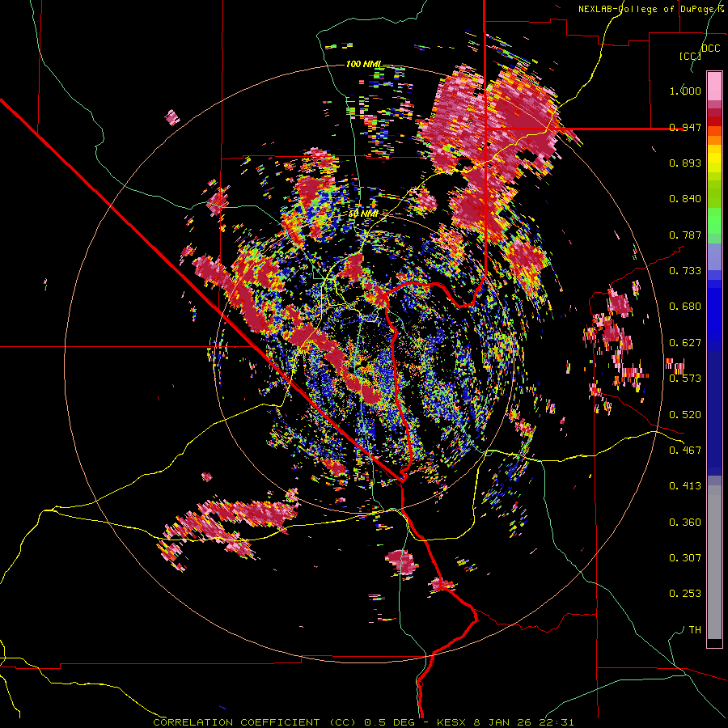Click the 100 NMI range ring label

pyautogui.click(x=363, y=64)
